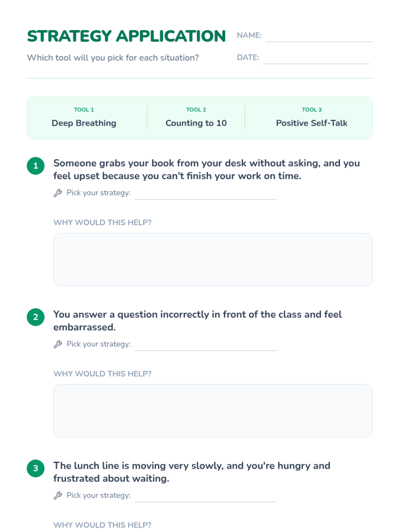Click the strategy line for the embarrassed situation
The width and height of the screenshot is (399, 532).
[x=206, y=345]
